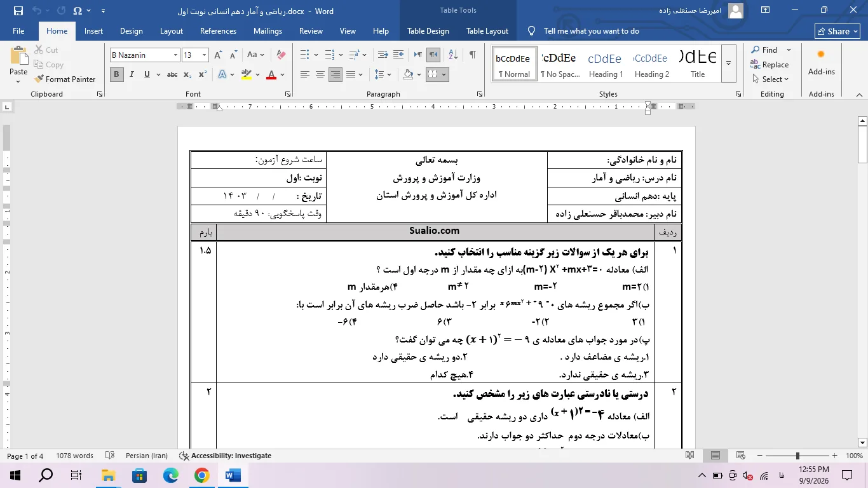Screen dimensions: 868x488
Task: Expand the Paste options arrow
Action: [x=18, y=81]
